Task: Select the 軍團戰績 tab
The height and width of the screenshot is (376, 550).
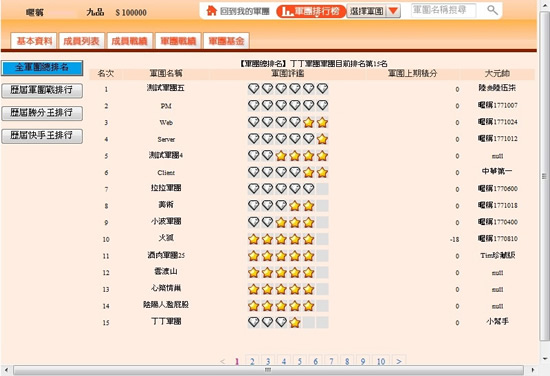Action: point(178,41)
